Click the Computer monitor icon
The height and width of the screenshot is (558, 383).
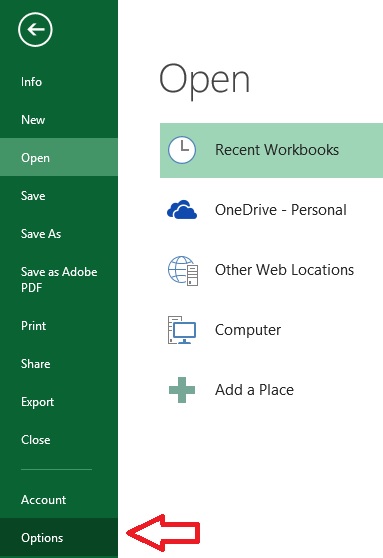(182, 330)
